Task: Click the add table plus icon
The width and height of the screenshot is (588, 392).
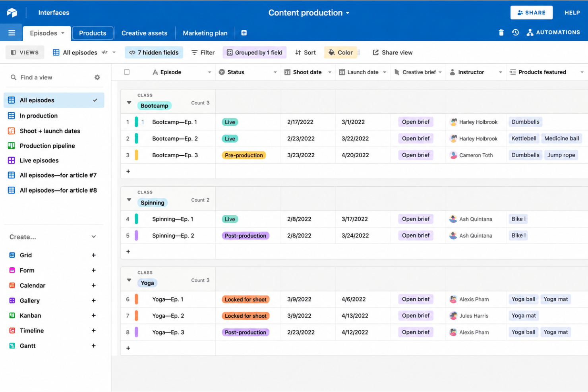Action: [244, 33]
